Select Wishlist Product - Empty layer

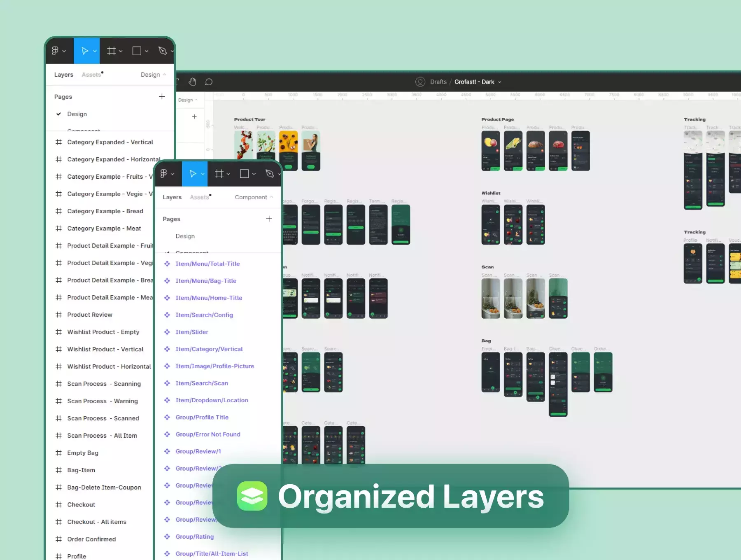[103, 332]
